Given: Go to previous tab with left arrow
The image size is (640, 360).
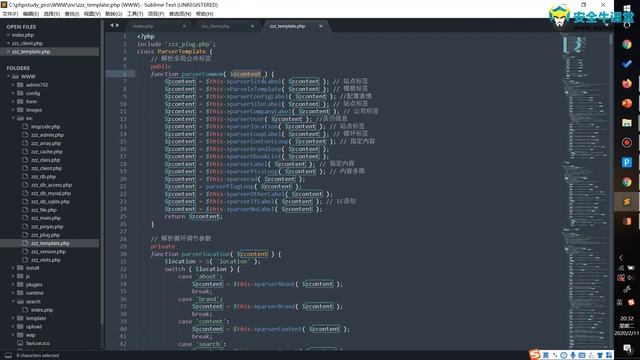Looking at the screenshot, I should (x=111, y=25).
